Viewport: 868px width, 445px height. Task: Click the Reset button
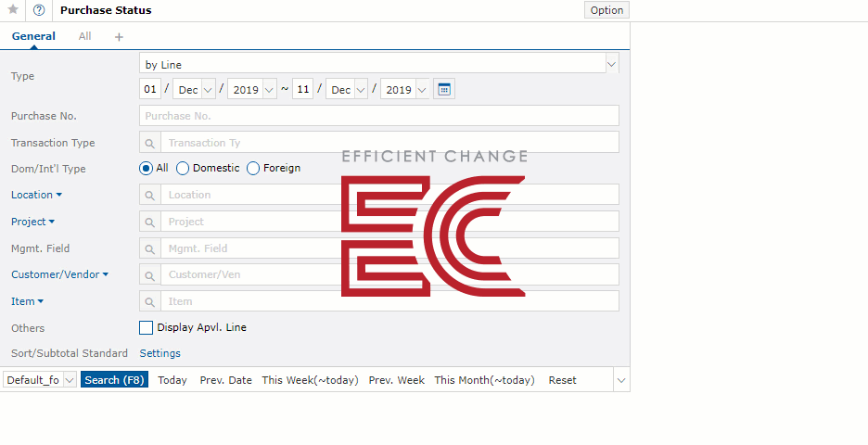[562, 380]
